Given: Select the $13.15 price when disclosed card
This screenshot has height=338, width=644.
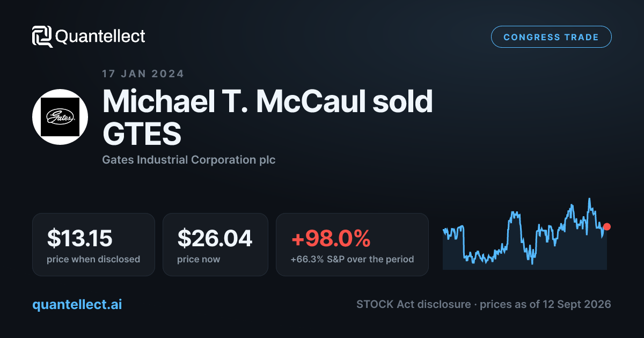Looking at the screenshot, I should tap(93, 245).
